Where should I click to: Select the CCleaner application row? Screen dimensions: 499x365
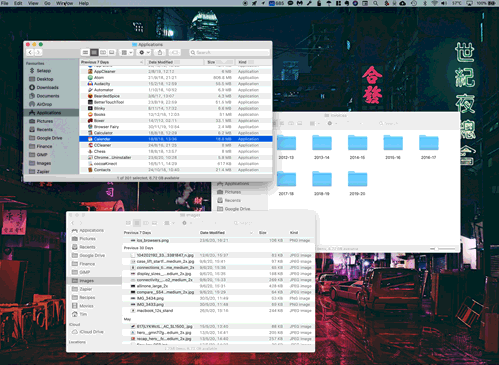point(176,145)
